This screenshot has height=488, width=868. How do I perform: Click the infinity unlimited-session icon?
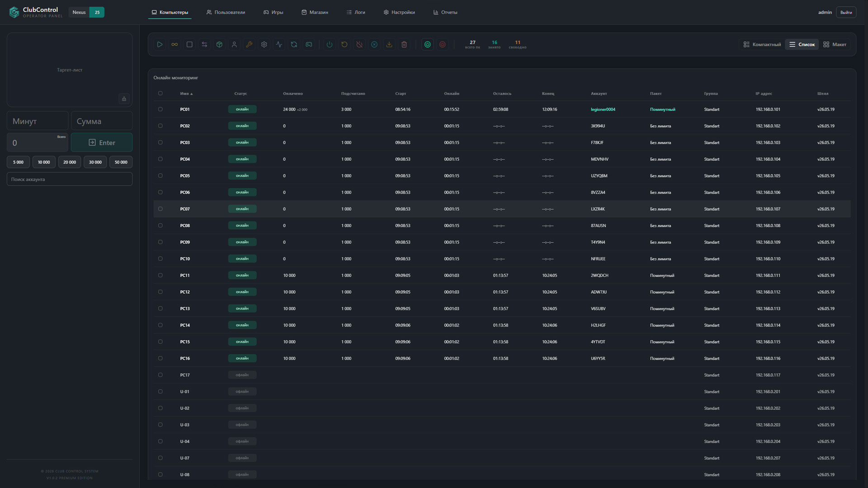point(175,44)
